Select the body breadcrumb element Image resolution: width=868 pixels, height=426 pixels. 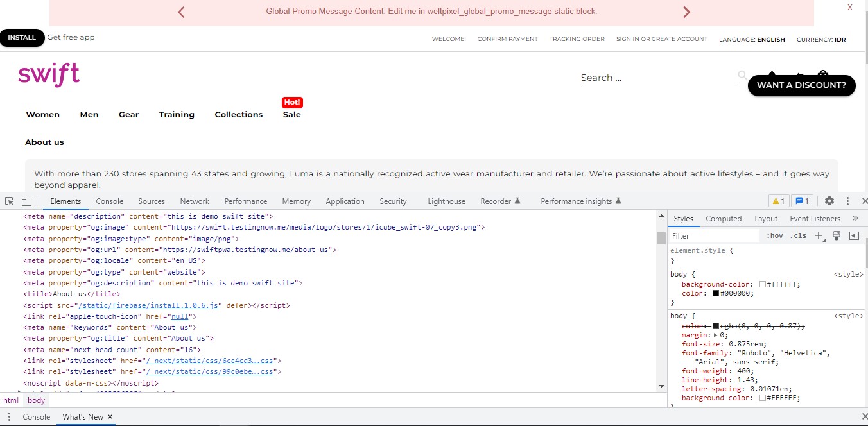tap(36, 400)
